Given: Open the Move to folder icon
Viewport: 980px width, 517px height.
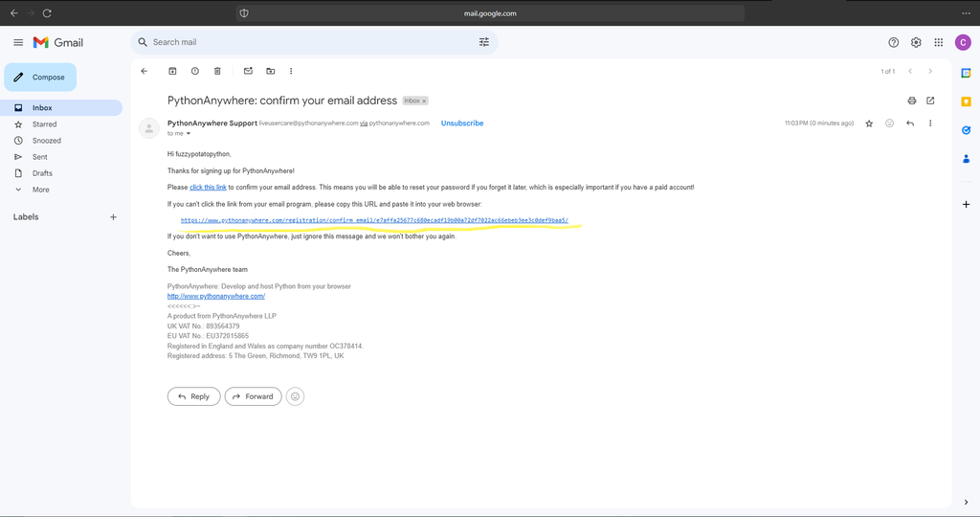Looking at the screenshot, I should [271, 71].
